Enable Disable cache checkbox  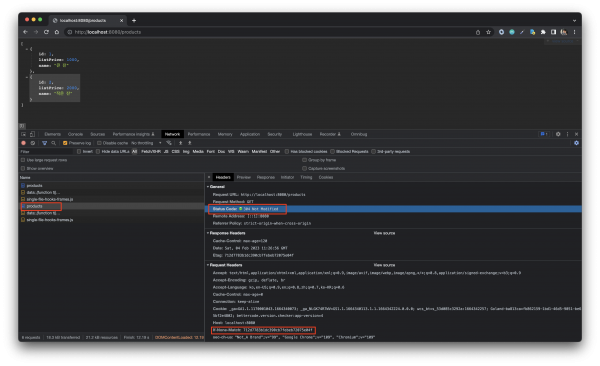click(x=99, y=143)
